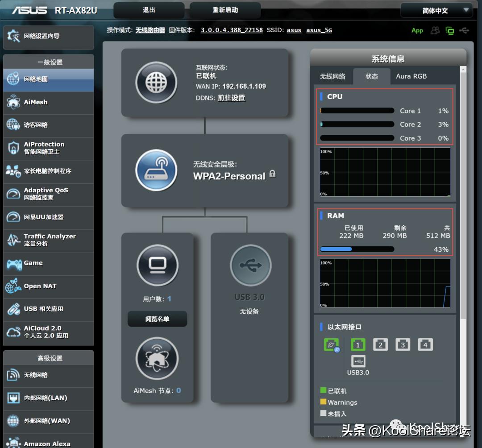
Task: Click the 退出 logout button
Action: (x=149, y=10)
